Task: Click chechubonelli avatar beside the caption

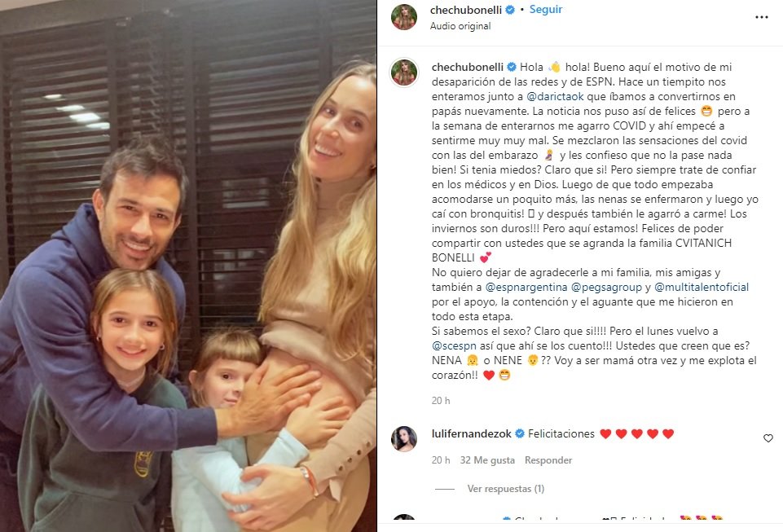Action: (x=404, y=73)
